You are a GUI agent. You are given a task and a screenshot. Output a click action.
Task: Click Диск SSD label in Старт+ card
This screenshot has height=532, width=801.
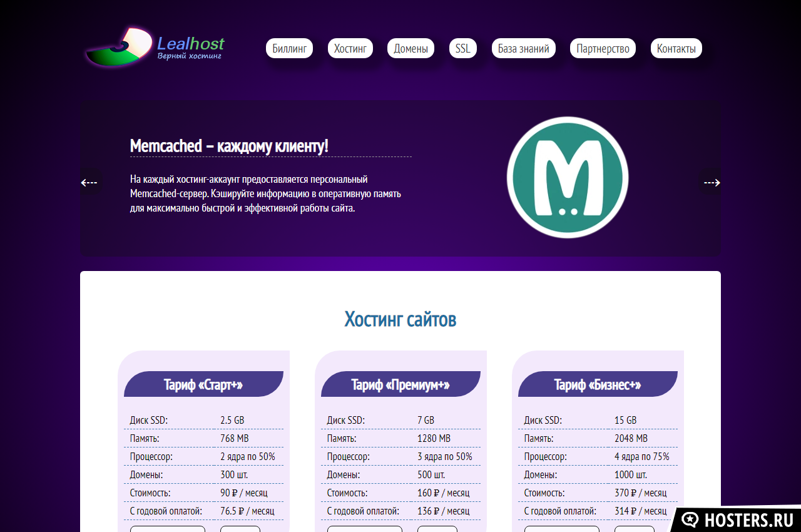point(149,420)
